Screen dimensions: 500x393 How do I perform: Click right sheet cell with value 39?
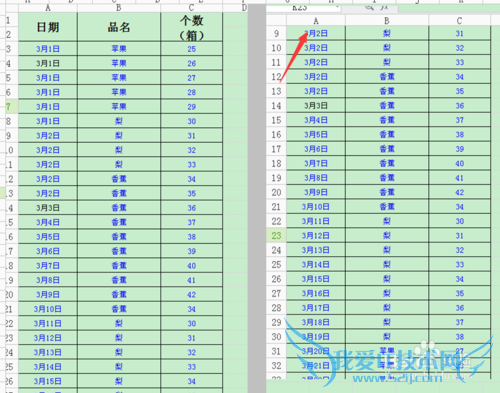pyautogui.click(x=459, y=149)
